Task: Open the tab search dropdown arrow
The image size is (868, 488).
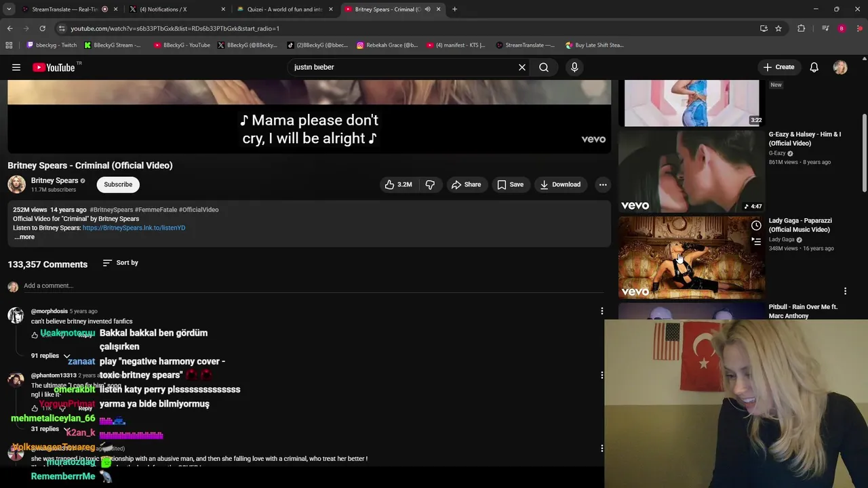Action: pos(9,9)
